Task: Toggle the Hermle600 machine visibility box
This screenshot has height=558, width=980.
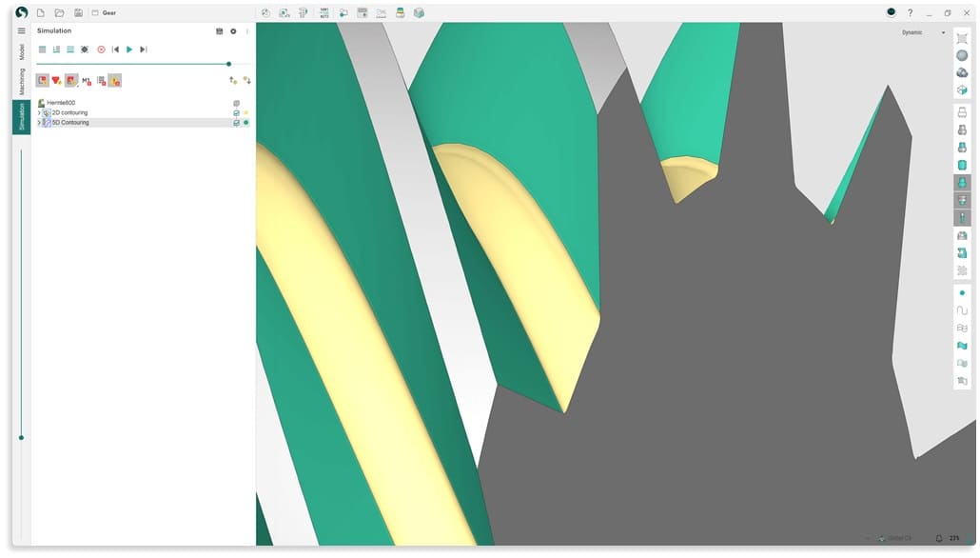Action: click(236, 103)
